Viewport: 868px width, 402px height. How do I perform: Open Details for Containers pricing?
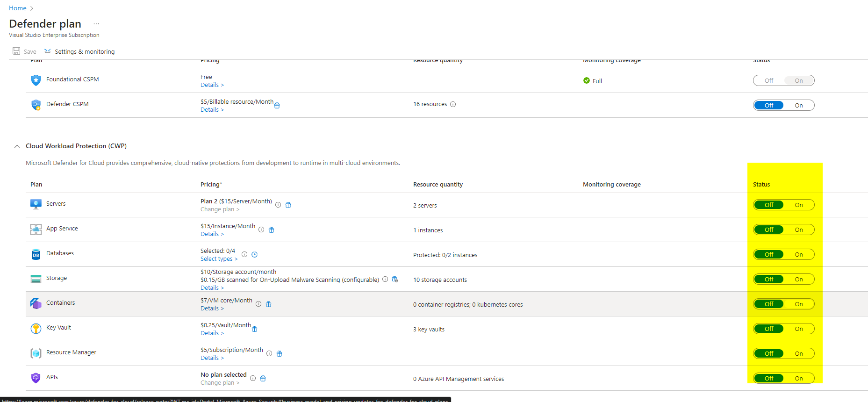(x=212, y=309)
